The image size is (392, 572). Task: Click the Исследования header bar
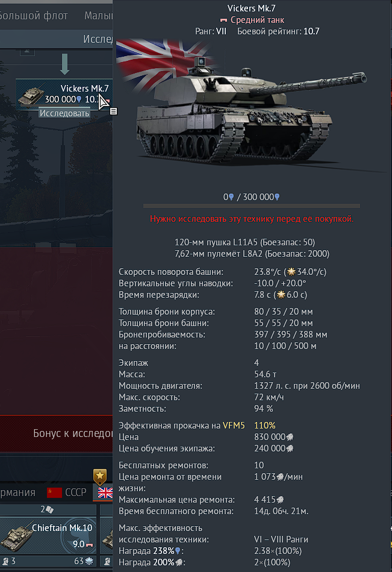[57, 39]
